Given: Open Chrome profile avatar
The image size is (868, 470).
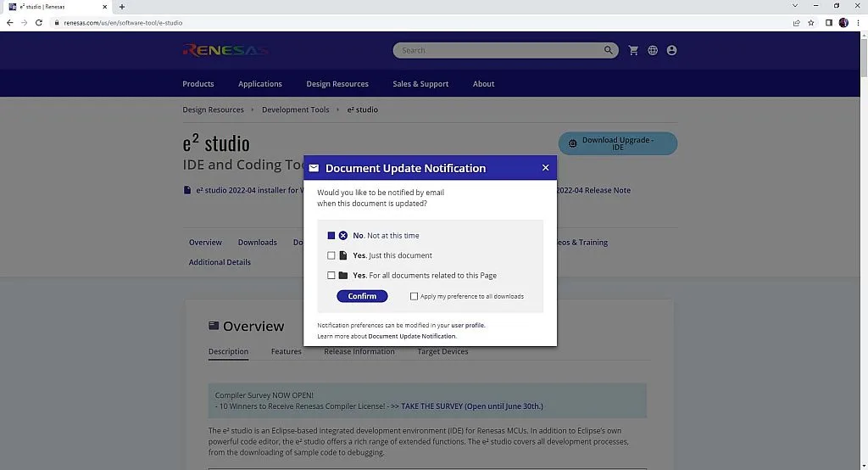Looking at the screenshot, I should (x=843, y=23).
